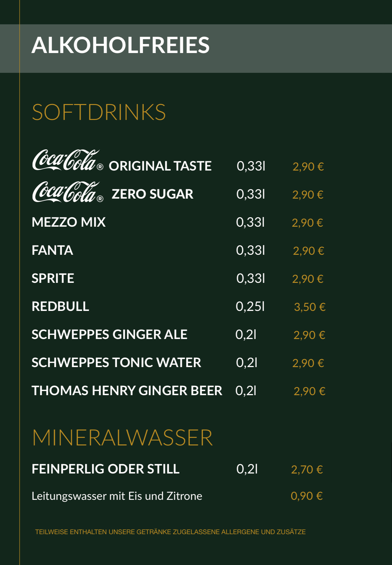Click the allergen notice footer text
Screen dimensions: 392x565
170,532
